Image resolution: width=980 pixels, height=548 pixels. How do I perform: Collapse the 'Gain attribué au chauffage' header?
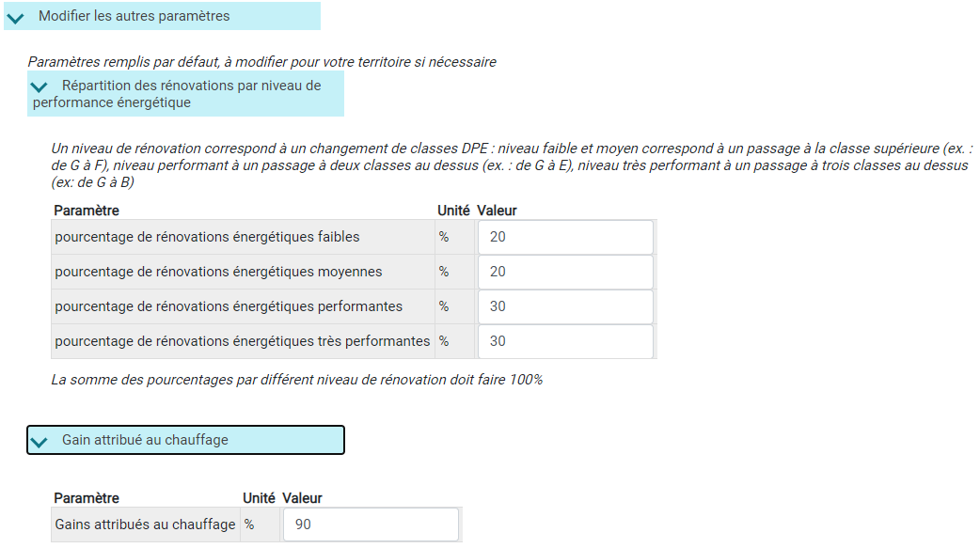coord(185,440)
